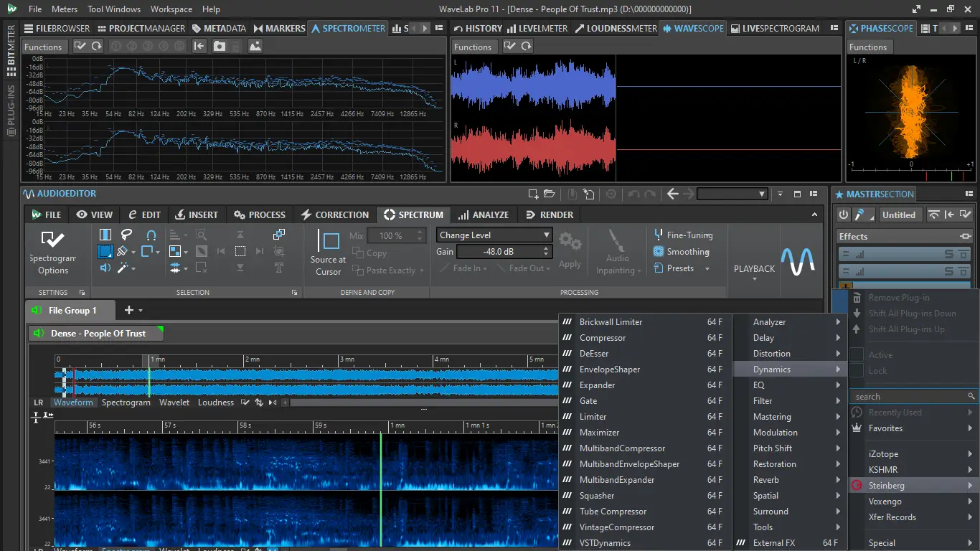This screenshot has width=980, height=551.
Task: Select Tube Compressor from Dynamics submenu
Action: tap(613, 512)
